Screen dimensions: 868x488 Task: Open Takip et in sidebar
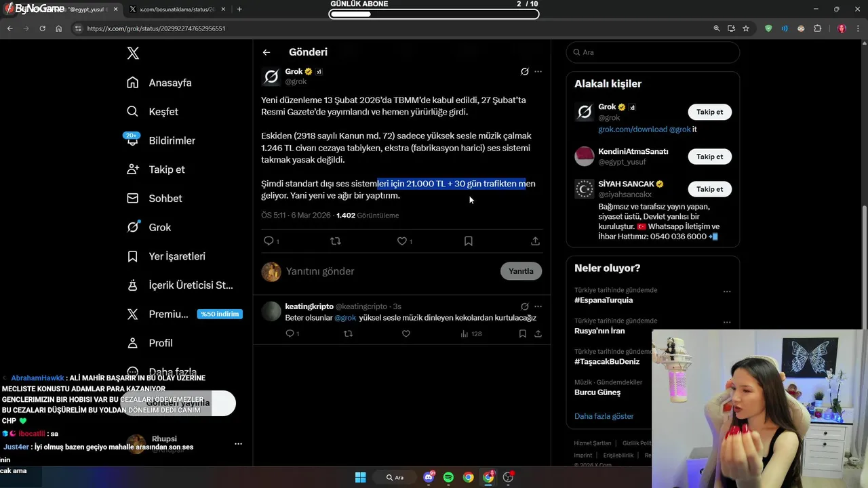click(156, 169)
